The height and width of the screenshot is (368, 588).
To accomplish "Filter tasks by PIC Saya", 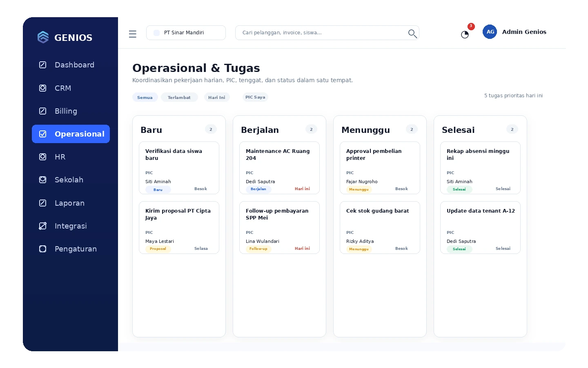I will click(255, 97).
